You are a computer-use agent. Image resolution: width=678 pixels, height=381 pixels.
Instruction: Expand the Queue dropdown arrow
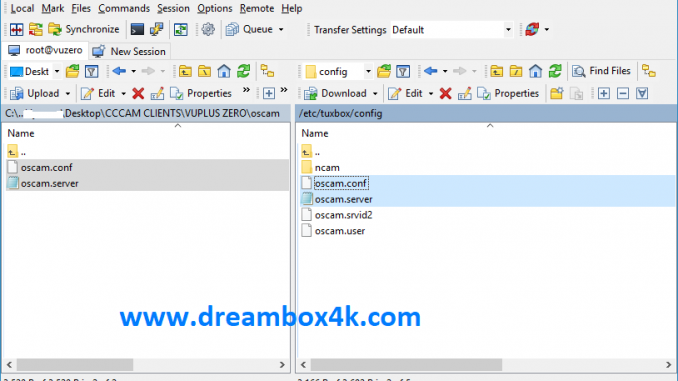281,29
